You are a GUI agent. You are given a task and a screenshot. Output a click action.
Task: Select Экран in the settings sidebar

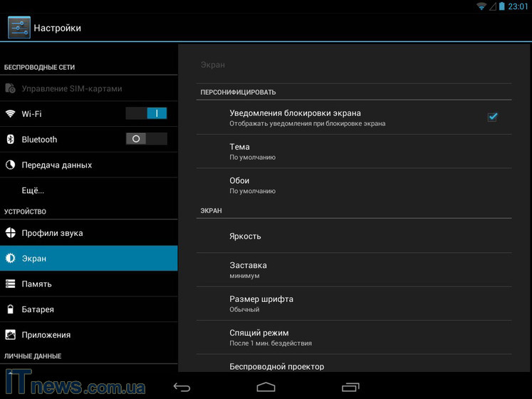(88, 259)
